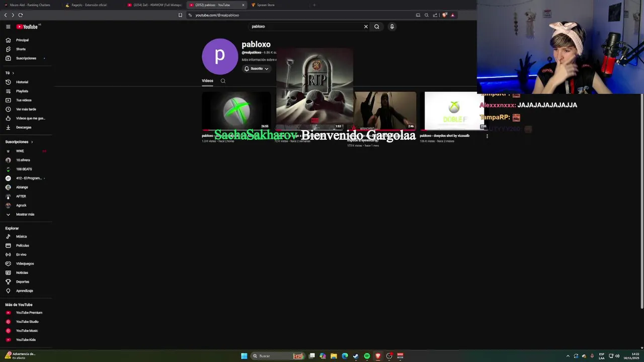The height and width of the screenshot is (362, 644).
Task: Open the 10.silvera subscription channel
Action: point(23,160)
